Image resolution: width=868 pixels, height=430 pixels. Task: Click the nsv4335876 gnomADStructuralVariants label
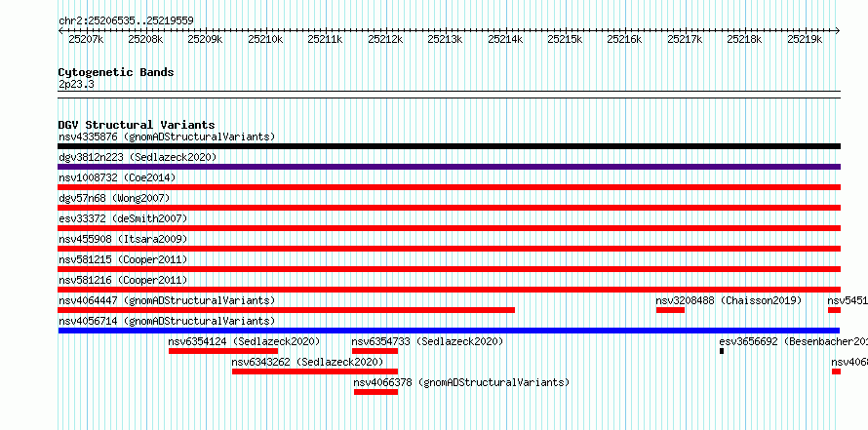167,137
